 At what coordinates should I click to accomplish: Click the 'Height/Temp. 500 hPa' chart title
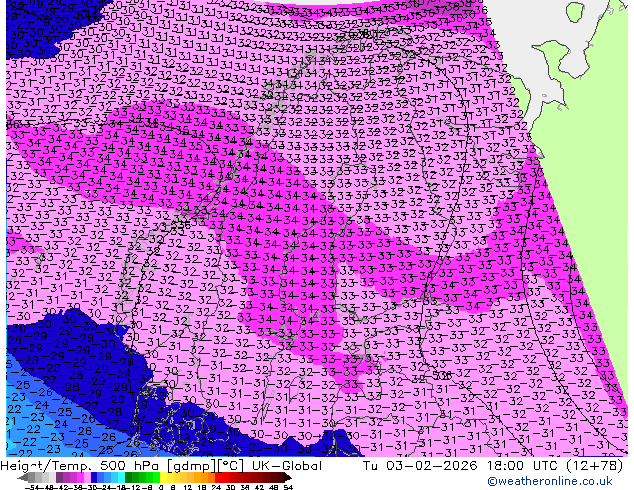pyautogui.click(x=78, y=466)
